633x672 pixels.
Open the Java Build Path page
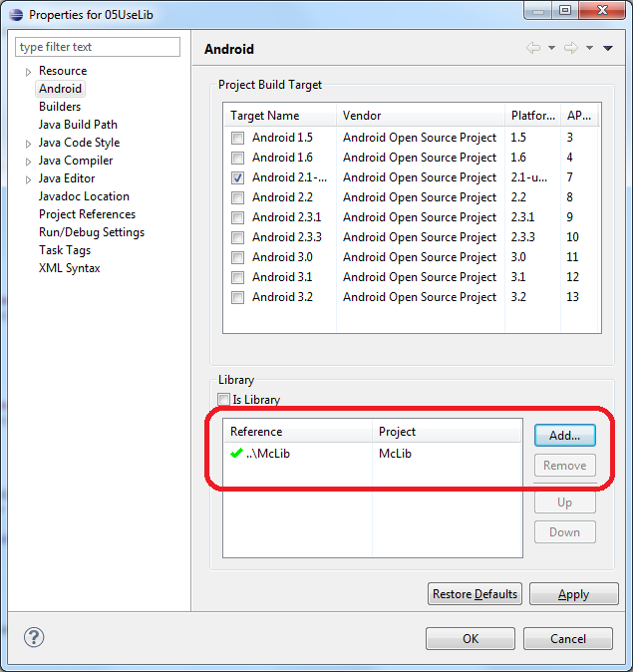pyautogui.click(x=78, y=125)
